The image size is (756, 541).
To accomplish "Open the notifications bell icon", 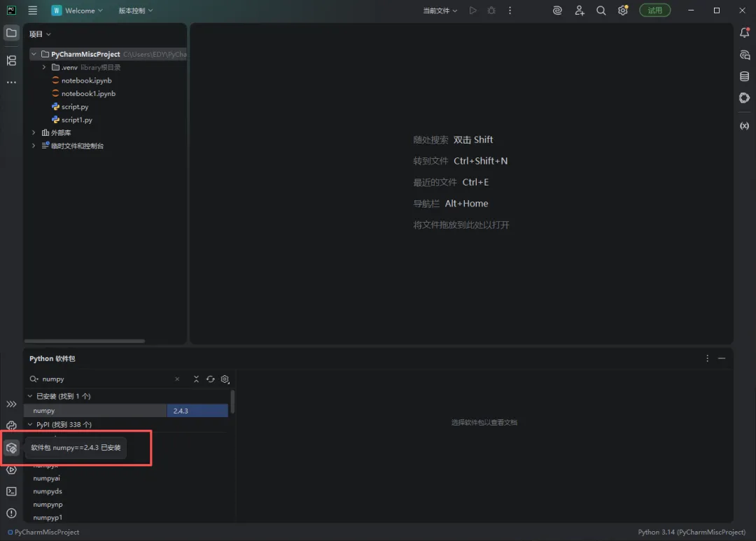I will click(x=744, y=33).
